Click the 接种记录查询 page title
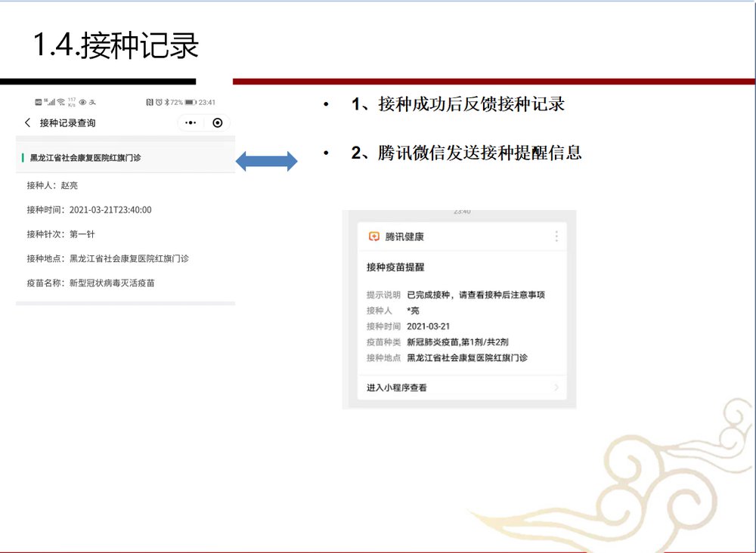The height and width of the screenshot is (553, 756). point(68,122)
